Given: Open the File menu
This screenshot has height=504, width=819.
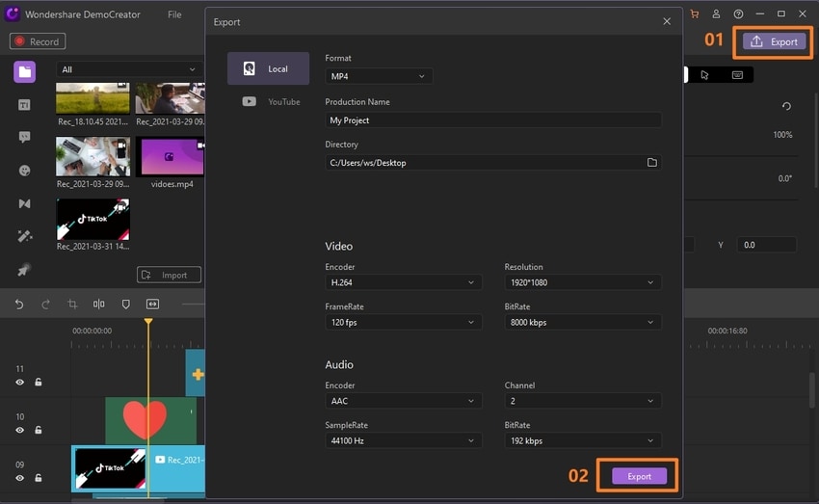Looking at the screenshot, I should tap(174, 14).
